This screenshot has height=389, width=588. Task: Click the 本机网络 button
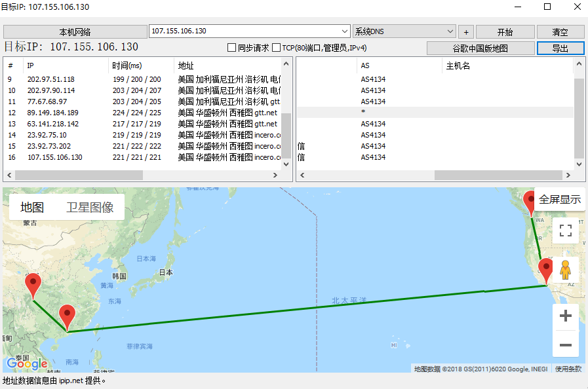point(75,32)
